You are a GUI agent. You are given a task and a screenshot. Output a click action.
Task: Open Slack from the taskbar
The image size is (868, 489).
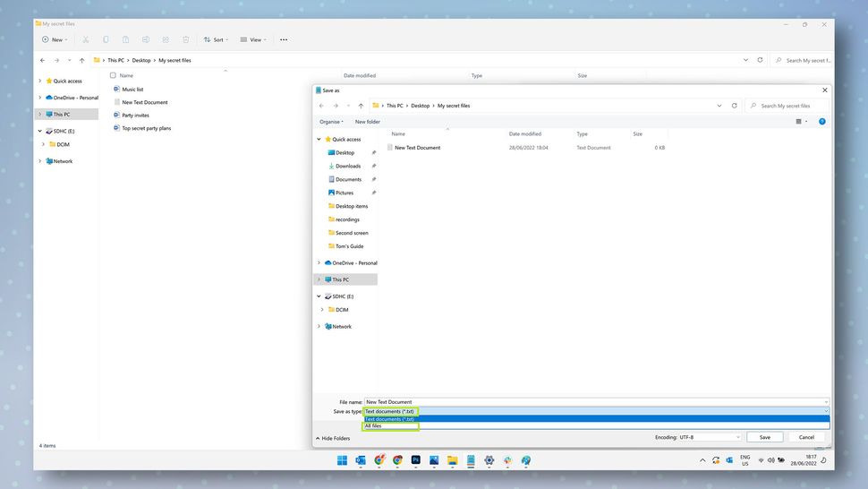coord(507,460)
